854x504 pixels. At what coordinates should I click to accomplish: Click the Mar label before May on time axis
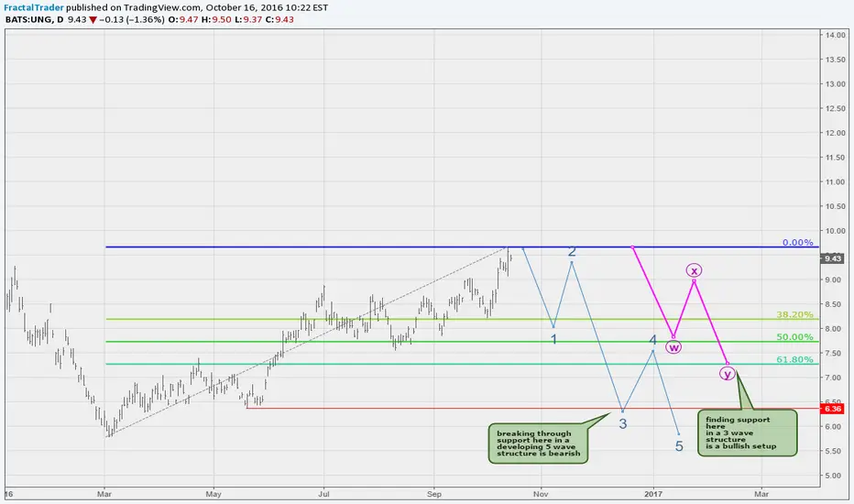point(104,494)
